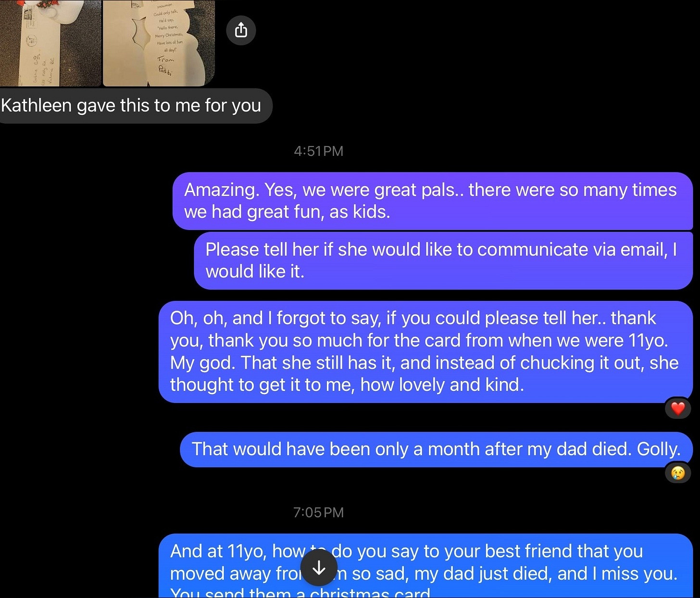Tap "would like it." in the email message
The image size is (700, 598).
click(x=255, y=272)
